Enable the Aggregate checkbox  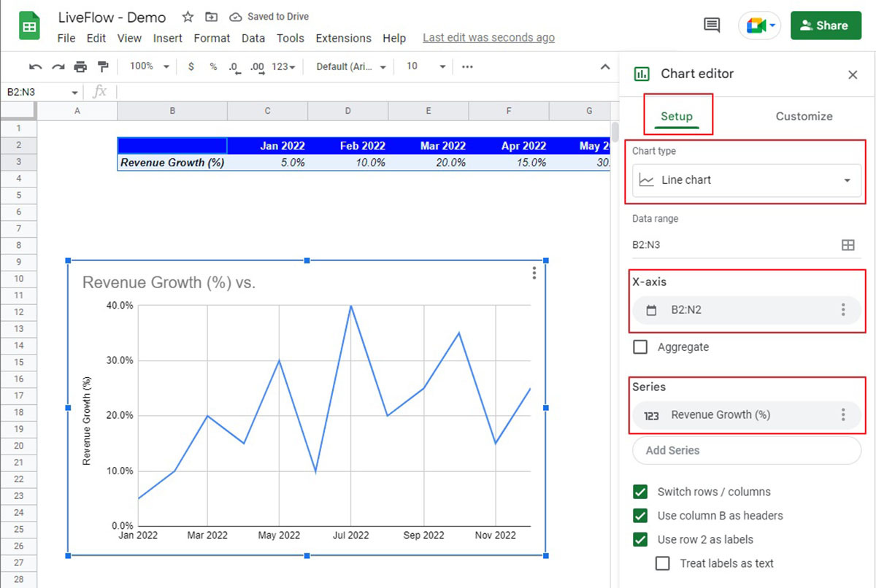click(x=640, y=347)
